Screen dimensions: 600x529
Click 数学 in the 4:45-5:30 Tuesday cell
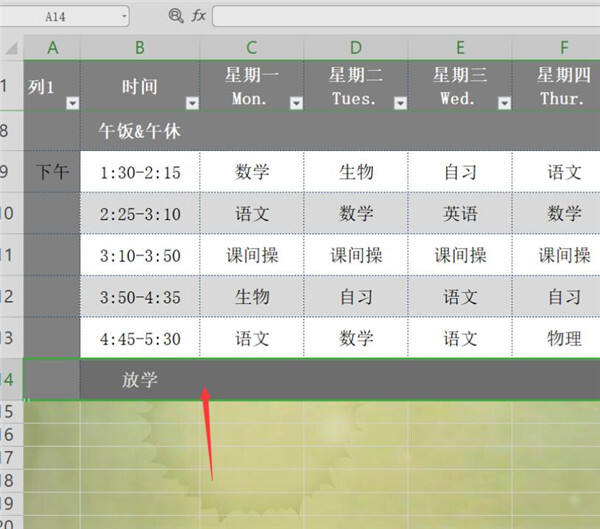(356, 338)
